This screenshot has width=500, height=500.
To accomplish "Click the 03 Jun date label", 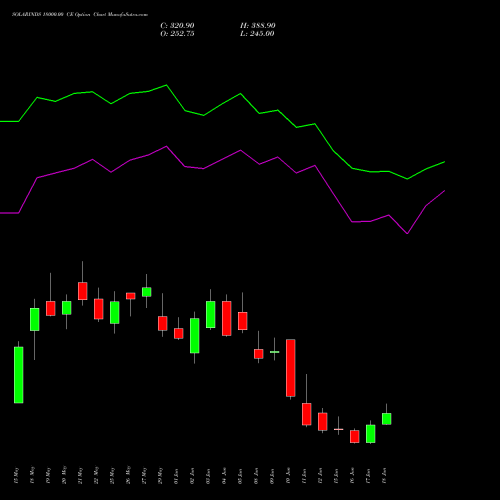I will click(x=209, y=476).
